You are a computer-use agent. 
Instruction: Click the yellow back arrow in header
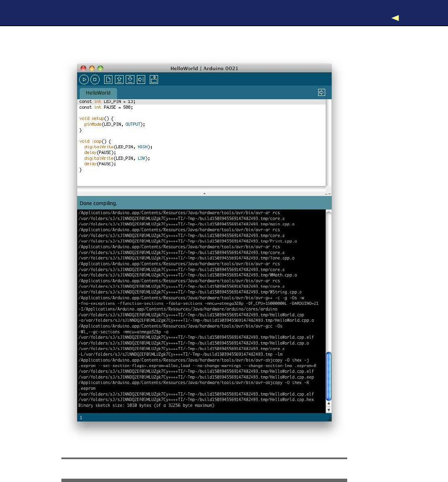point(395,18)
